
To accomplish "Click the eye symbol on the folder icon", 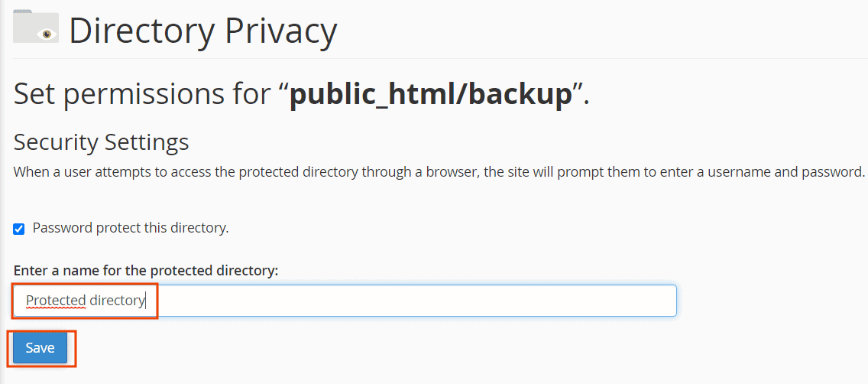I will [47, 34].
